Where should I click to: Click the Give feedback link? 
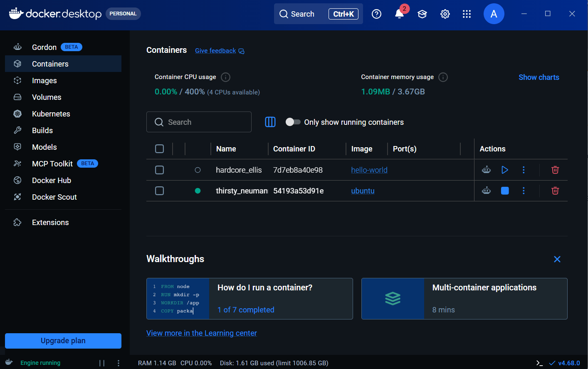click(x=220, y=51)
